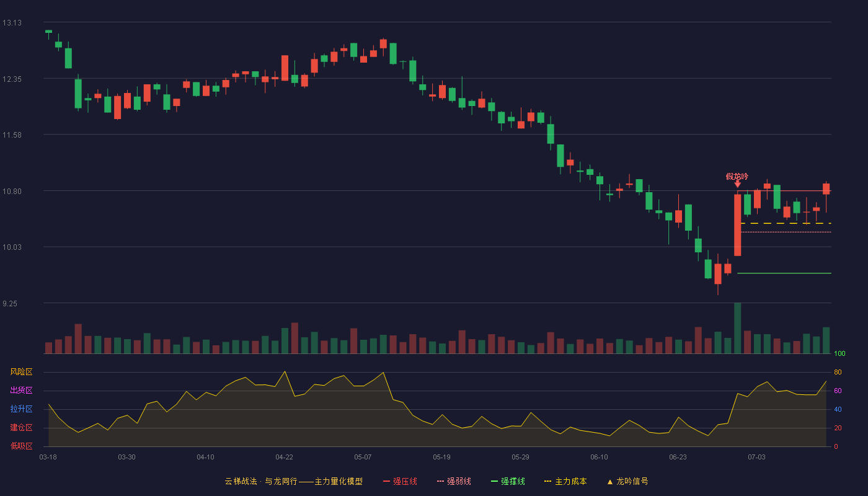Click the red 20 indicator axis value

[838, 428]
